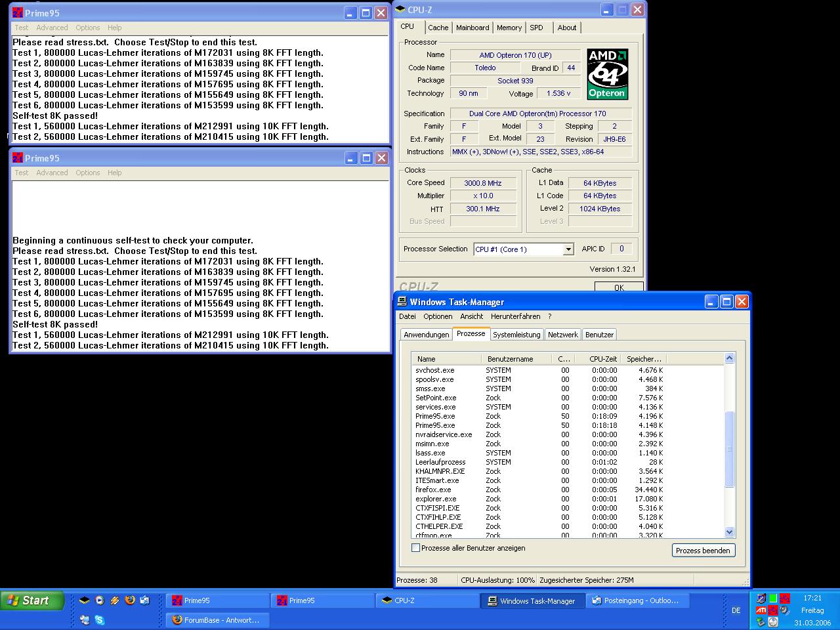Screen dimensions: 840x630
Task: Open the Help menu in the lower Prime95 window
Action: pyautogui.click(x=114, y=173)
